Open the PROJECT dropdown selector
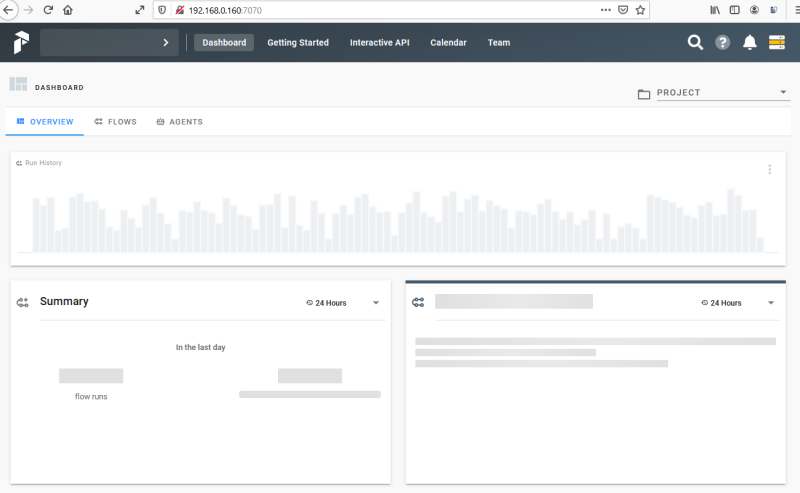 pyautogui.click(x=723, y=92)
